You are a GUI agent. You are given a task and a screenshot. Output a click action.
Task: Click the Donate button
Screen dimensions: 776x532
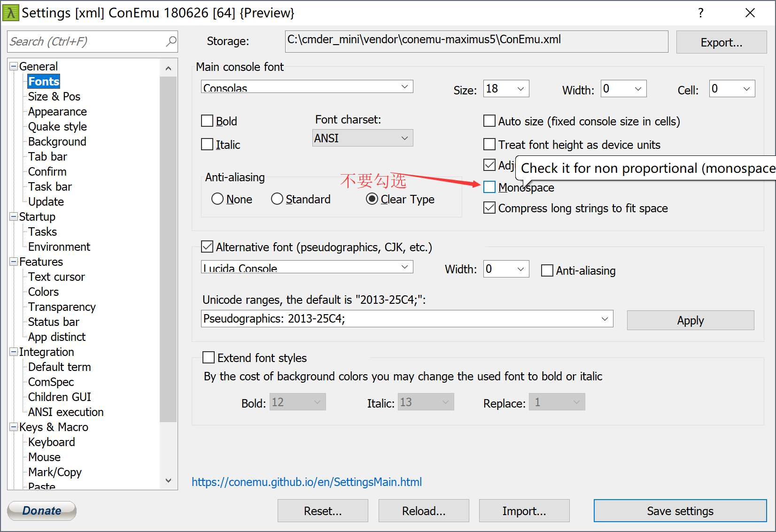(x=42, y=510)
